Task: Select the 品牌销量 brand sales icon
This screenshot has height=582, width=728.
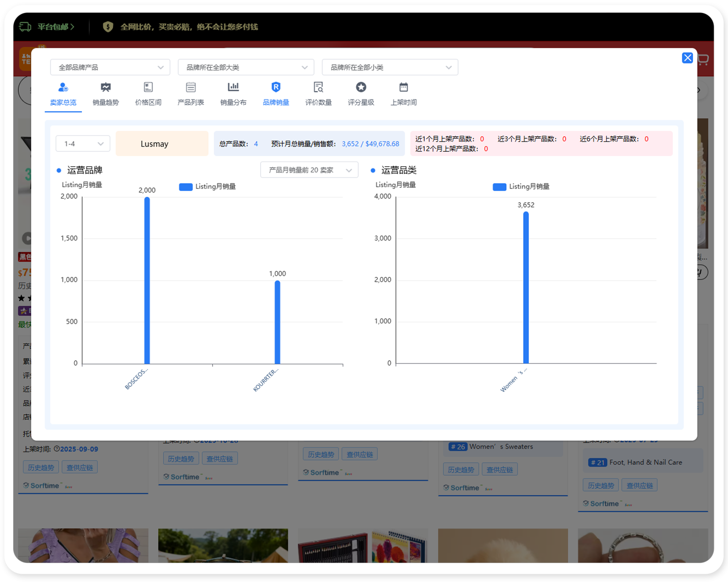Action: (x=276, y=88)
